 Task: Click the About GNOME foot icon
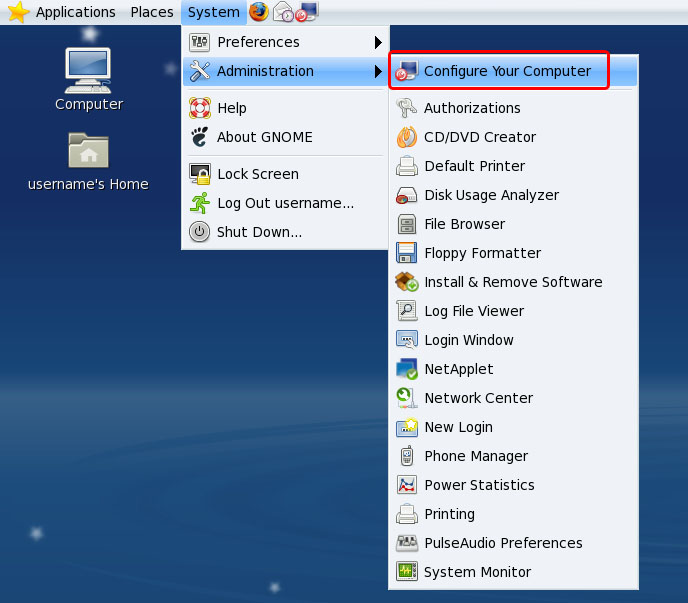(x=200, y=137)
